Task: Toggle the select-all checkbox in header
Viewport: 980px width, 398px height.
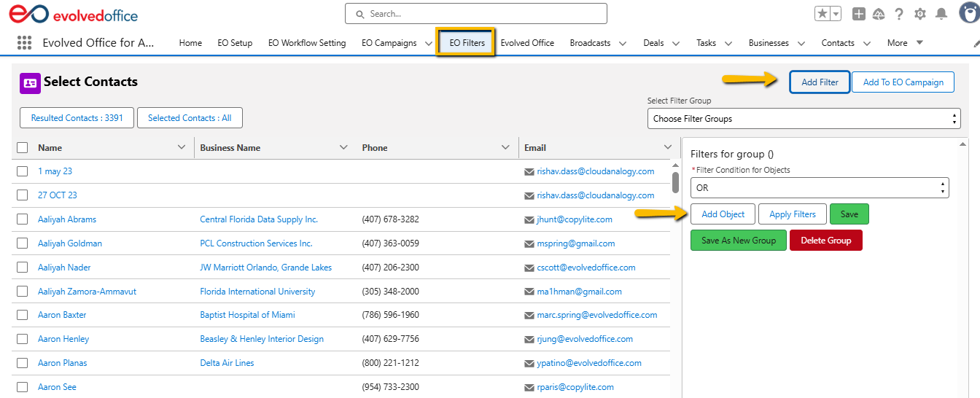Action: coord(23,148)
